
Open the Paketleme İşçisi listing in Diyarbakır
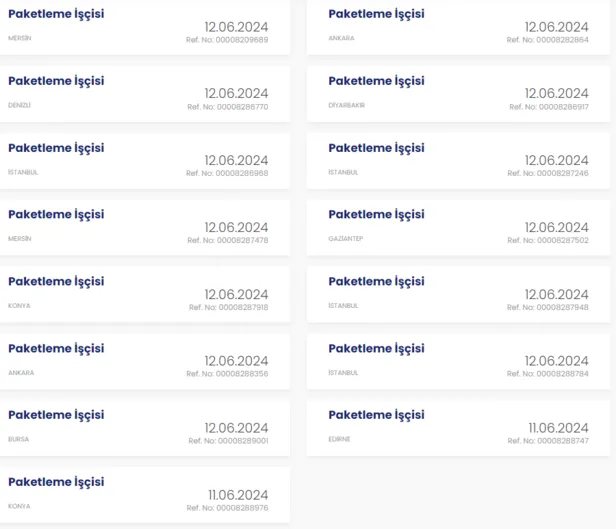pos(376,81)
